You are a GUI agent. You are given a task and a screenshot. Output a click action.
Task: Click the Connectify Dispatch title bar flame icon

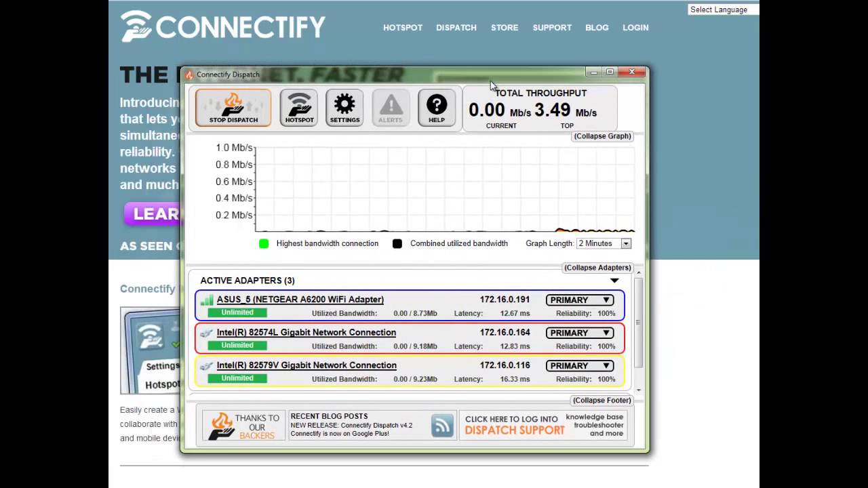pyautogui.click(x=189, y=75)
